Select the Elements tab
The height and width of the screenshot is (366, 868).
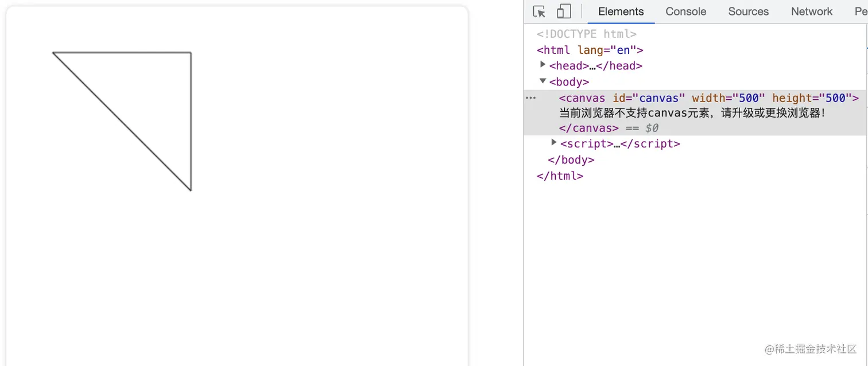(621, 11)
